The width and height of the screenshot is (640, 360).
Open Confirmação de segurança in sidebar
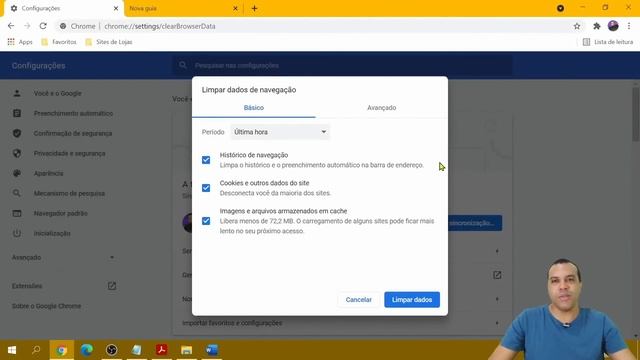point(73,133)
